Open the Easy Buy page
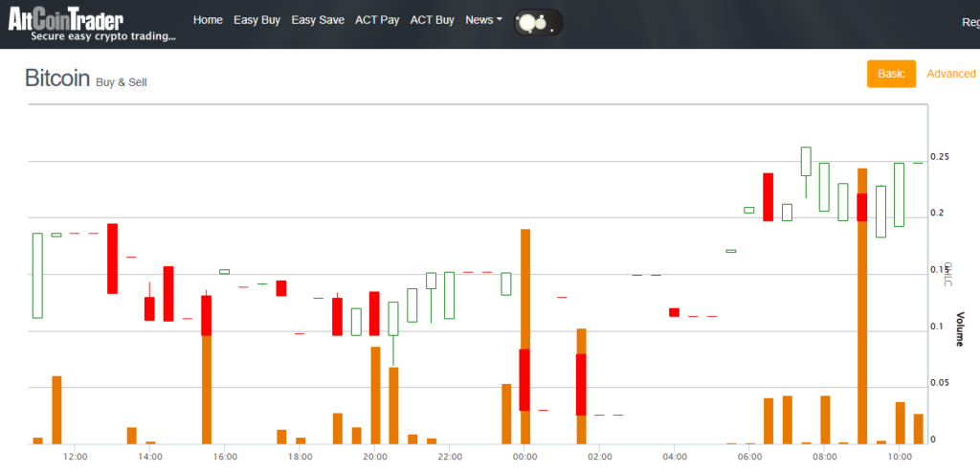This screenshot has width=980, height=474. [x=256, y=20]
